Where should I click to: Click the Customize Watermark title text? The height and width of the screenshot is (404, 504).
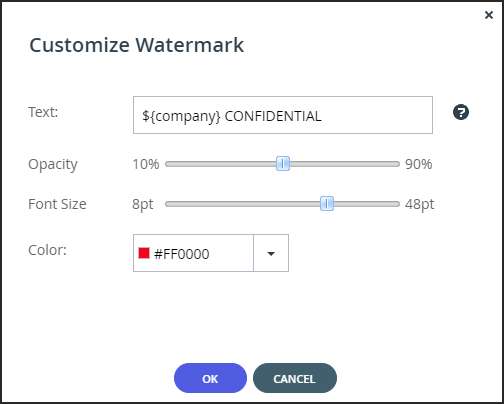pos(137,45)
